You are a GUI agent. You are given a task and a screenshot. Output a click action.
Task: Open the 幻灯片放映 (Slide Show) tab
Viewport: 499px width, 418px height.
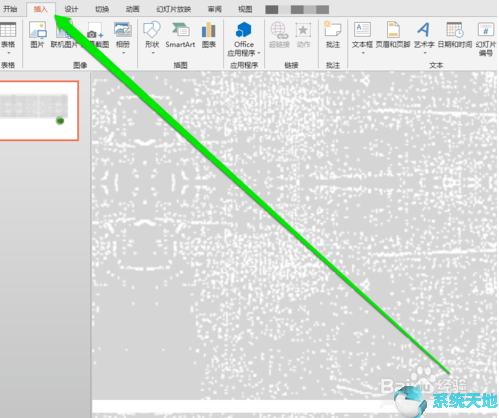click(x=174, y=9)
